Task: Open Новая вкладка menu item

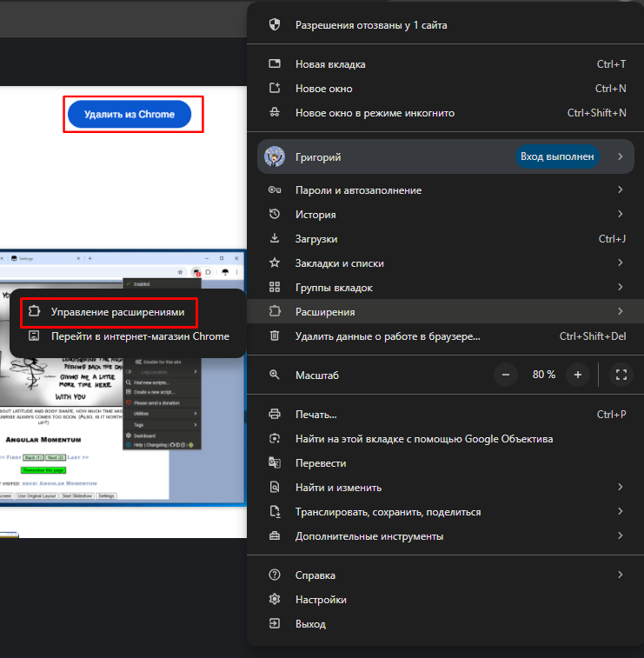Action: (446, 64)
